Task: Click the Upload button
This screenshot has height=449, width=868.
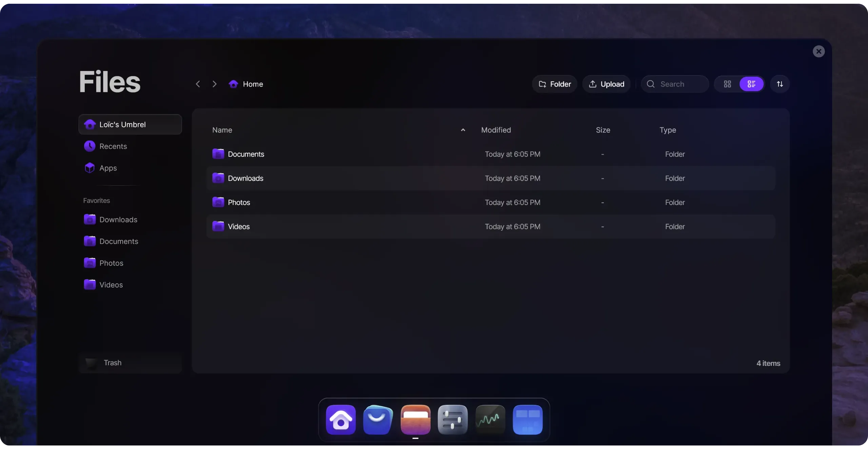Action: pos(606,84)
